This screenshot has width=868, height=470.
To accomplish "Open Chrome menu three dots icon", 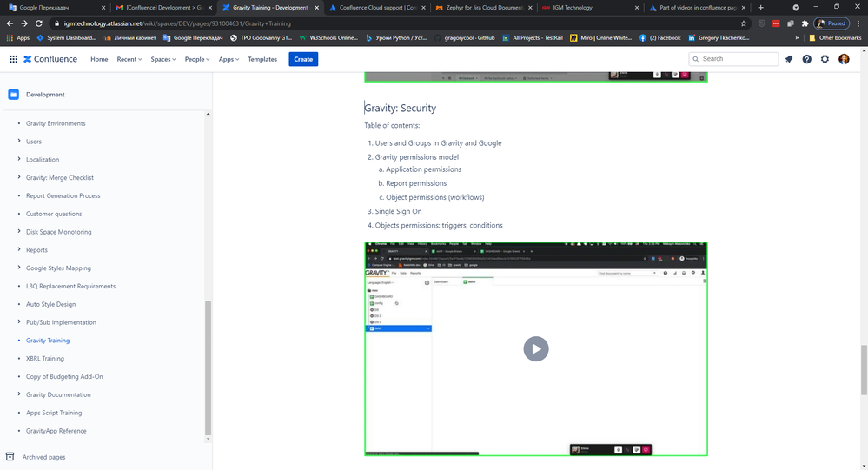I will (858, 23).
